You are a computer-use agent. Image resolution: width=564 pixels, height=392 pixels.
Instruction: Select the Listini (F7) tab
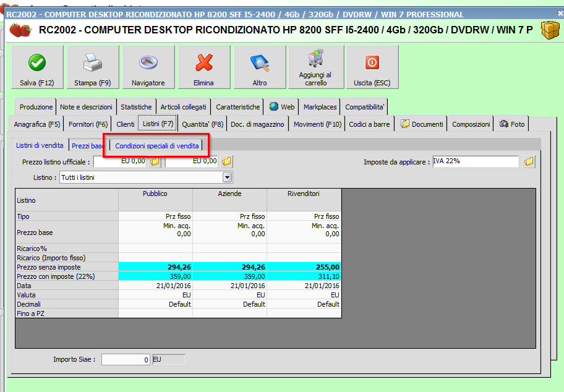(x=158, y=124)
